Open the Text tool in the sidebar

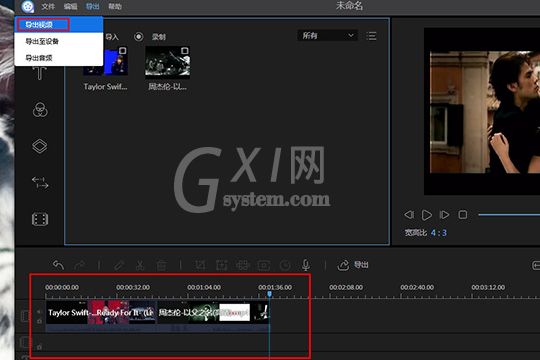click(x=40, y=73)
